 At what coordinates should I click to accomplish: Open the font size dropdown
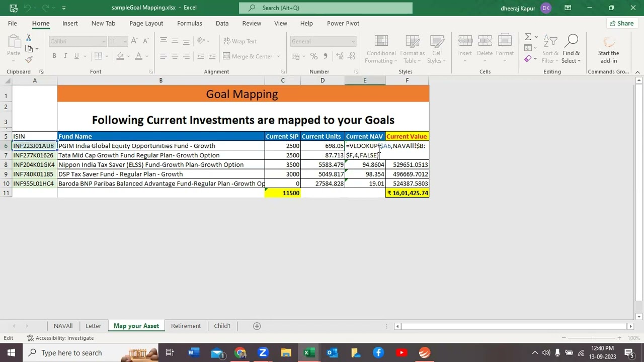[125, 41]
